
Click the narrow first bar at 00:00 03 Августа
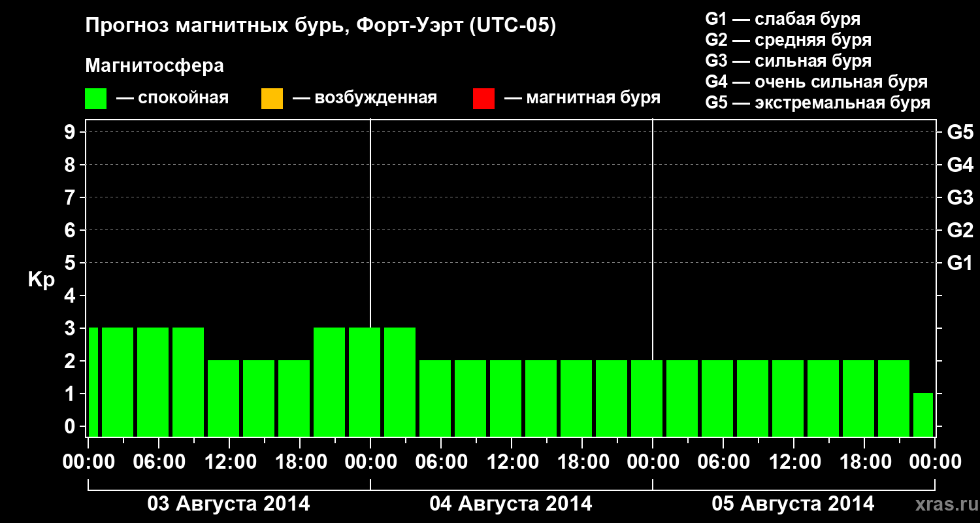93,382
